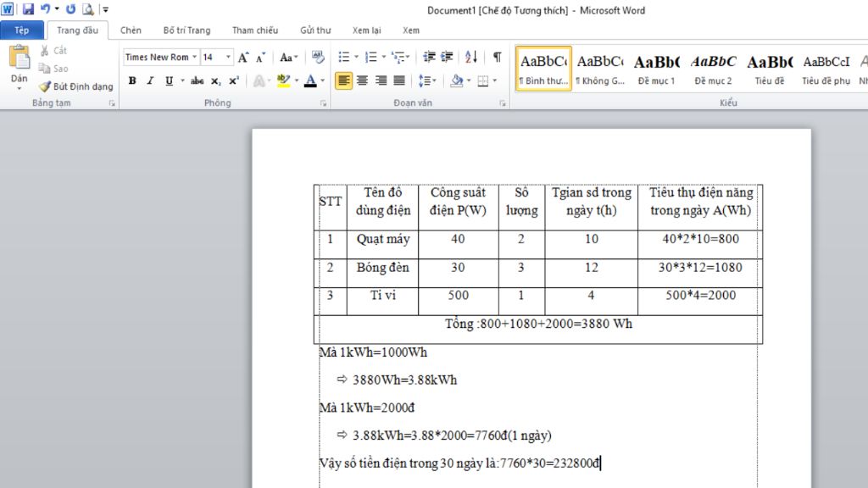Screen dimensions: 868x488
Task: Select Center alignment icon
Action: [362, 80]
